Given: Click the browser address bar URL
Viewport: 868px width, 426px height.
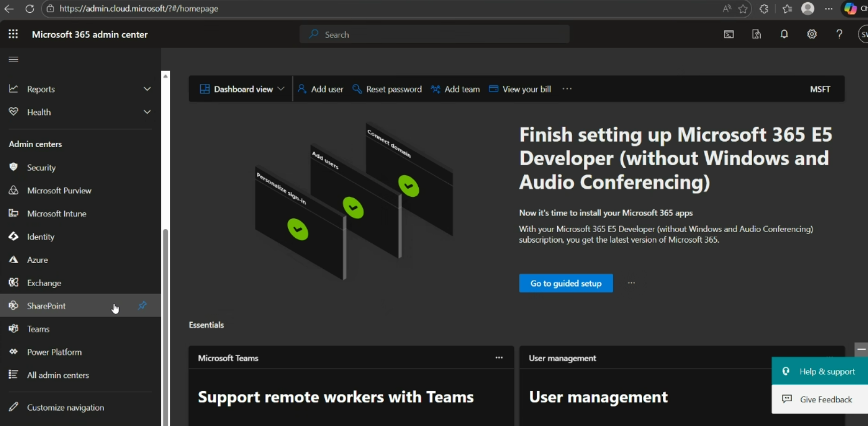Looking at the screenshot, I should tap(139, 9).
